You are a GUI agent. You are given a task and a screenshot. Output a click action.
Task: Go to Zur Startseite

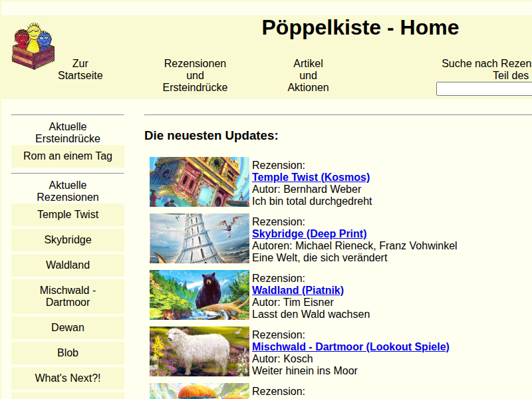point(80,69)
